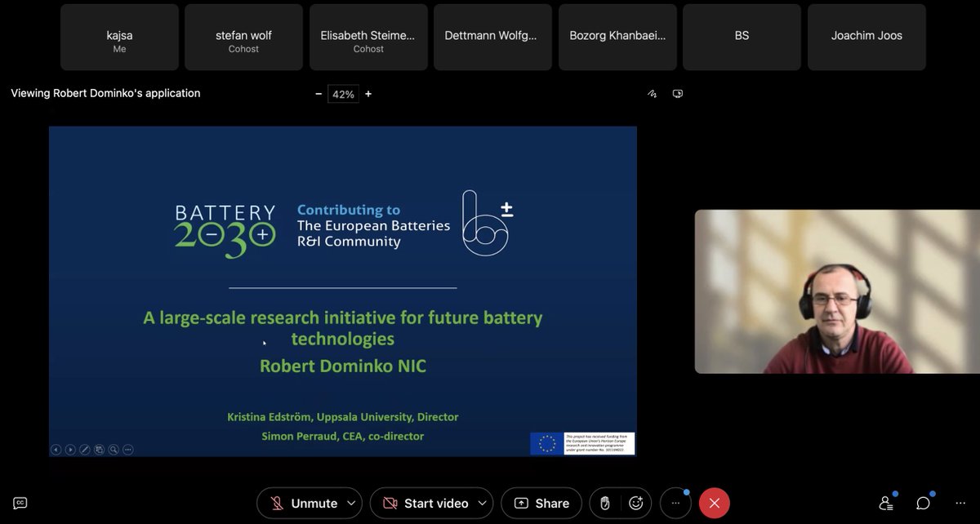Screen dimensions: 980x524
Task: Select Bozorg Khanbaei... participant tile
Action: click(x=617, y=37)
